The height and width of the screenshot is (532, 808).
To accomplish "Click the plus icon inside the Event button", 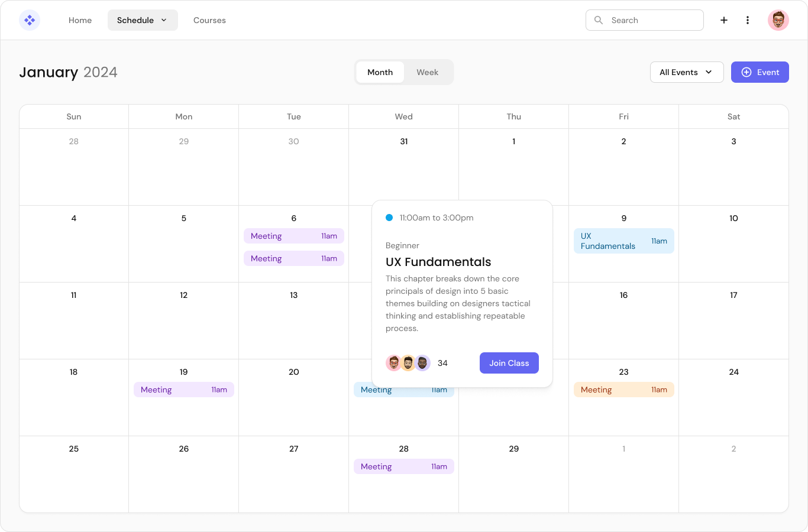I will tap(746, 72).
